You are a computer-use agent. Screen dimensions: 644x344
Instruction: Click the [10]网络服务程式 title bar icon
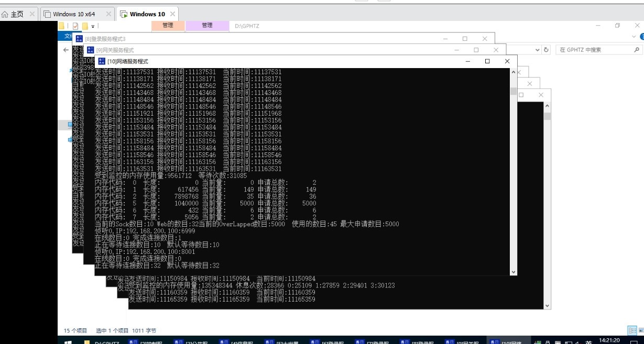[x=102, y=61]
